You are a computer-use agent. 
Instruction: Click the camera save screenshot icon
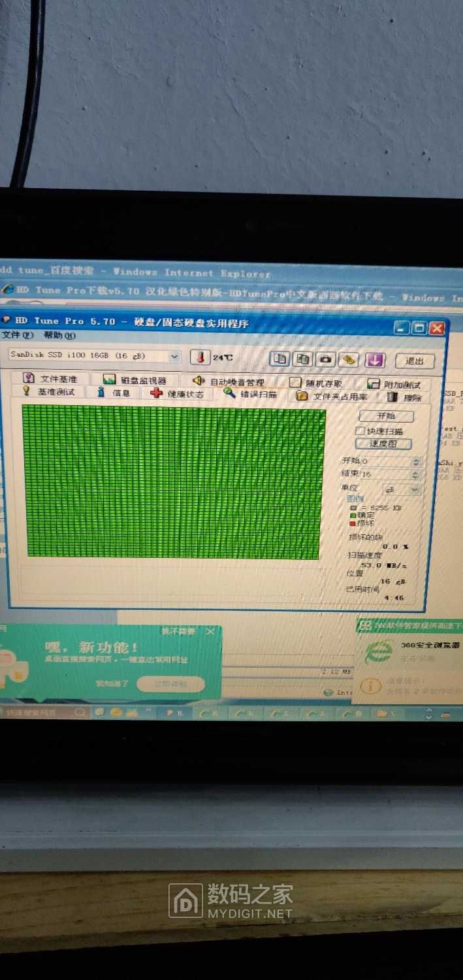coord(326,359)
